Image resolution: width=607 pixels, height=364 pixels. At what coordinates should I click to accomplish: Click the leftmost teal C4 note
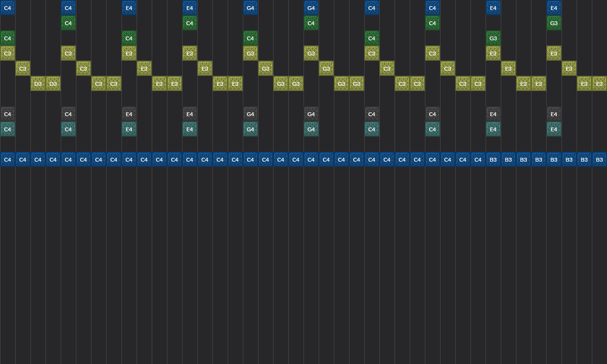click(8, 129)
